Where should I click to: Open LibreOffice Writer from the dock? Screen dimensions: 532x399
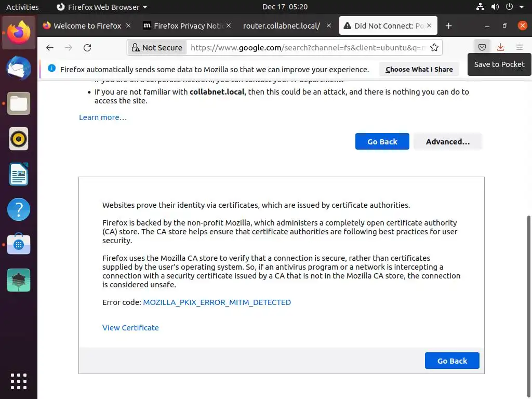coord(19,174)
